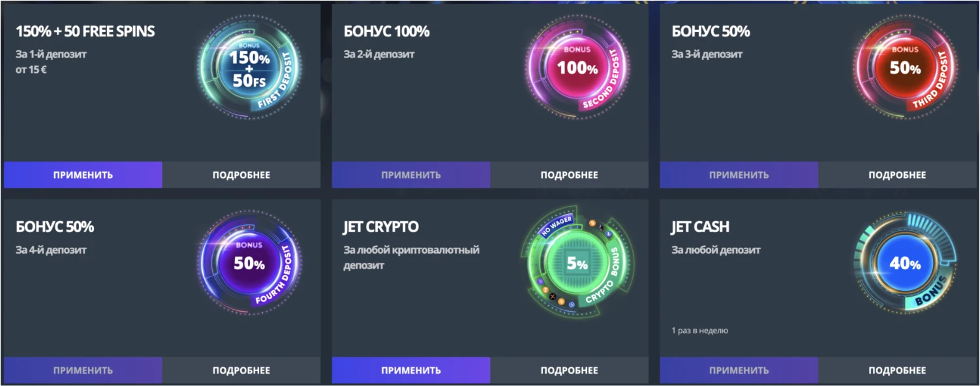980x386 pixels.
Task: Open JET CASH bonus details
Action: pos(897,370)
